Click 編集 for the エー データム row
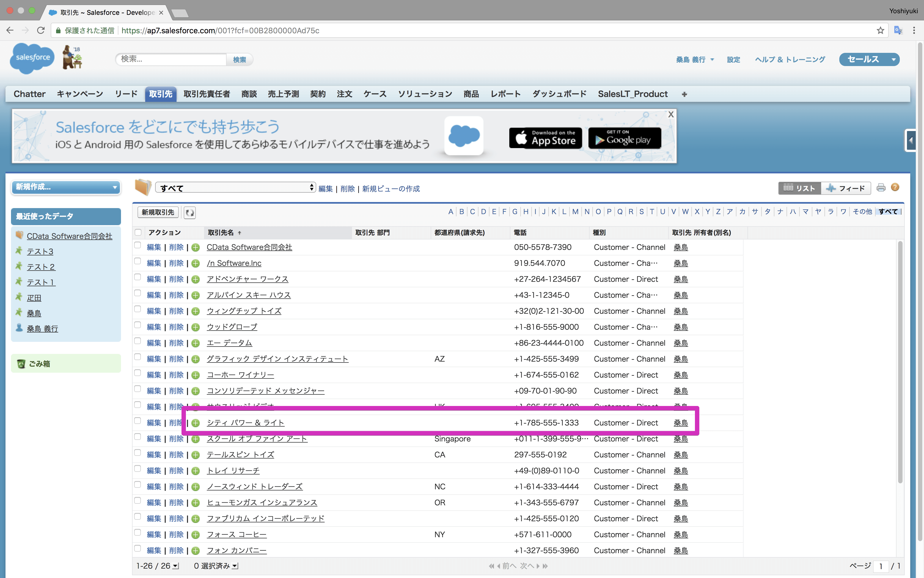Image resolution: width=924 pixels, height=578 pixels. click(x=154, y=343)
